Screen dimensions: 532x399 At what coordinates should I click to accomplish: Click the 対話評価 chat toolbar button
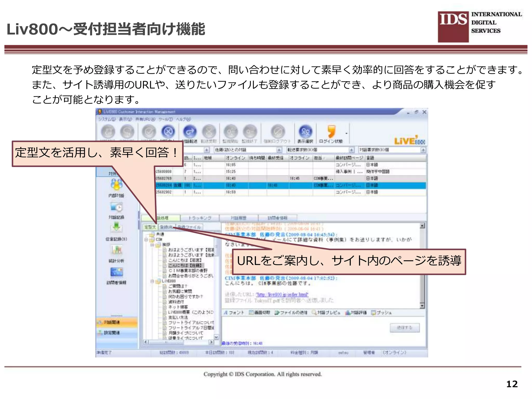click(x=356, y=312)
